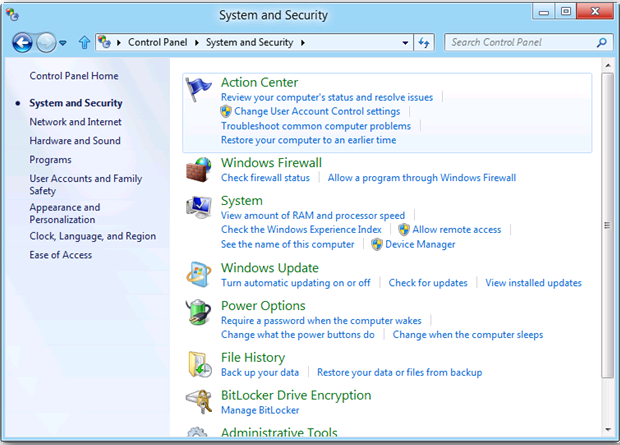
Task: Select Programs category in sidebar
Action: [51, 160]
